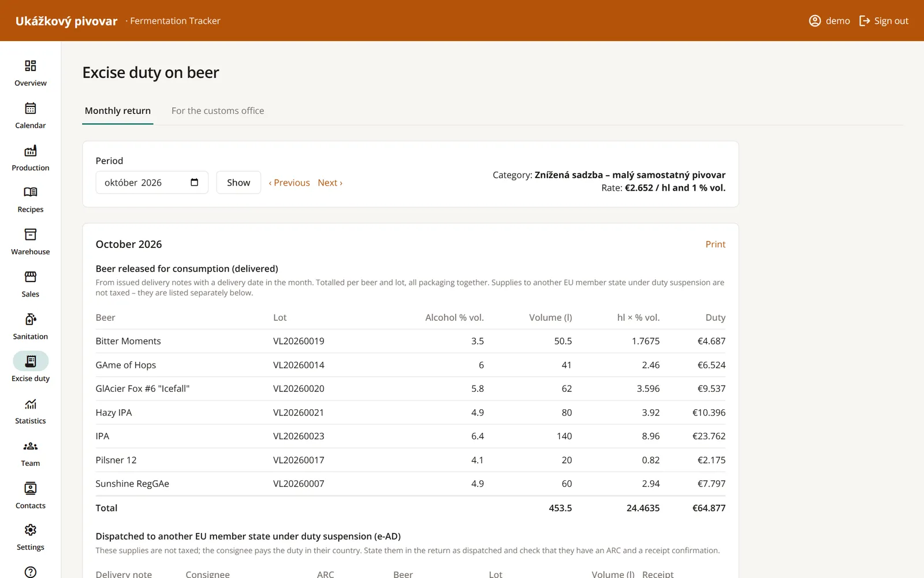
Task: Open the Overview sidebar icon
Action: click(x=31, y=66)
